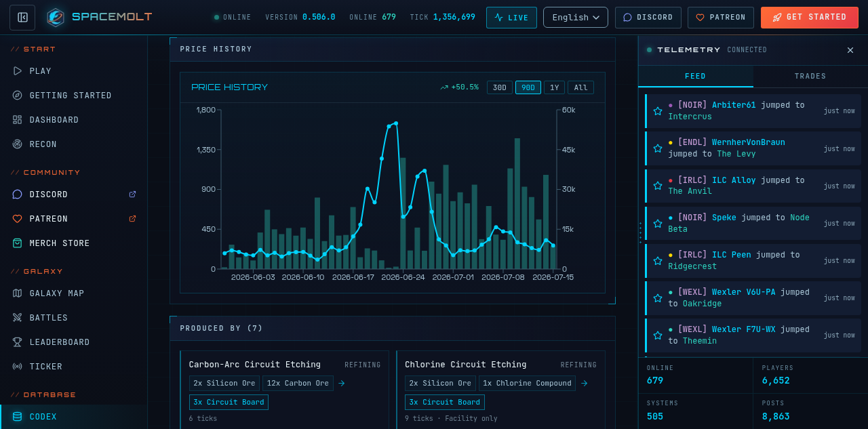Click the Chlorine Circuit Etching title

(x=466, y=365)
